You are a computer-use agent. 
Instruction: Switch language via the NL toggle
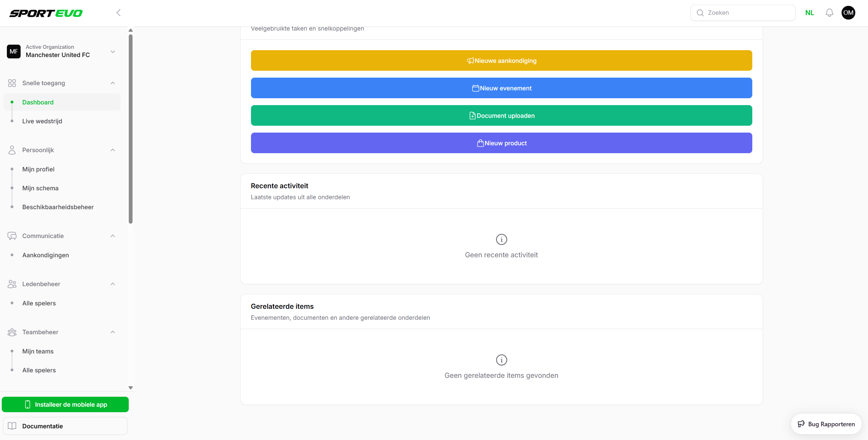pos(809,13)
